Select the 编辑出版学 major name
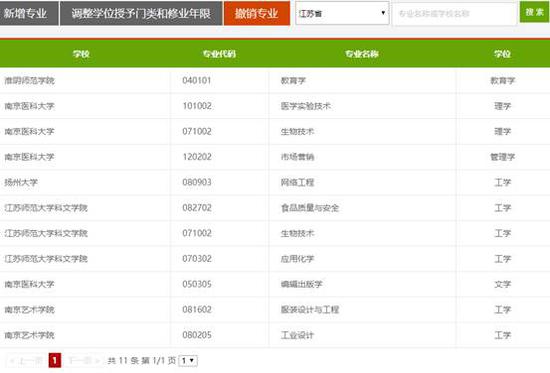550x373 pixels. point(302,284)
